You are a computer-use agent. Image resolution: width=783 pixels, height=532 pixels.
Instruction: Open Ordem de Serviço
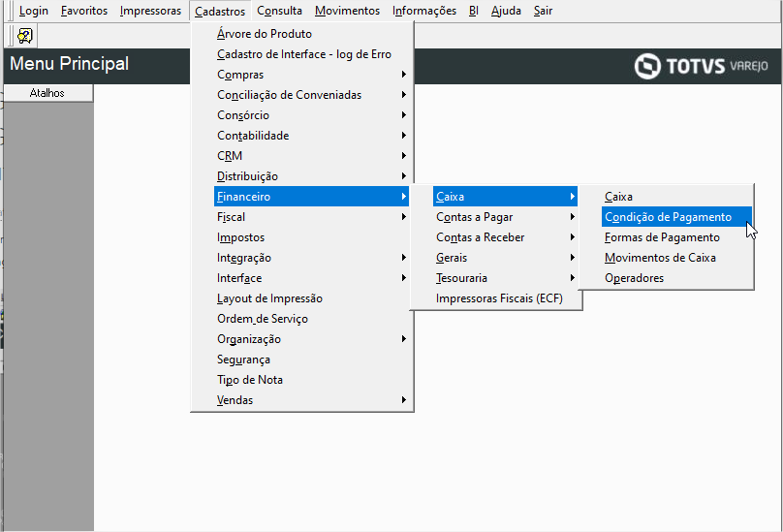[311, 319]
